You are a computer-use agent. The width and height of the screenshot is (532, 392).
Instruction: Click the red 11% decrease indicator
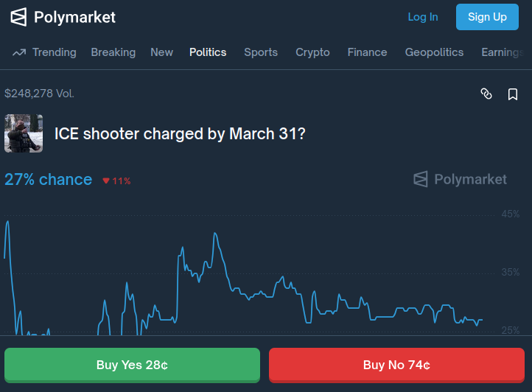[116, 181]
